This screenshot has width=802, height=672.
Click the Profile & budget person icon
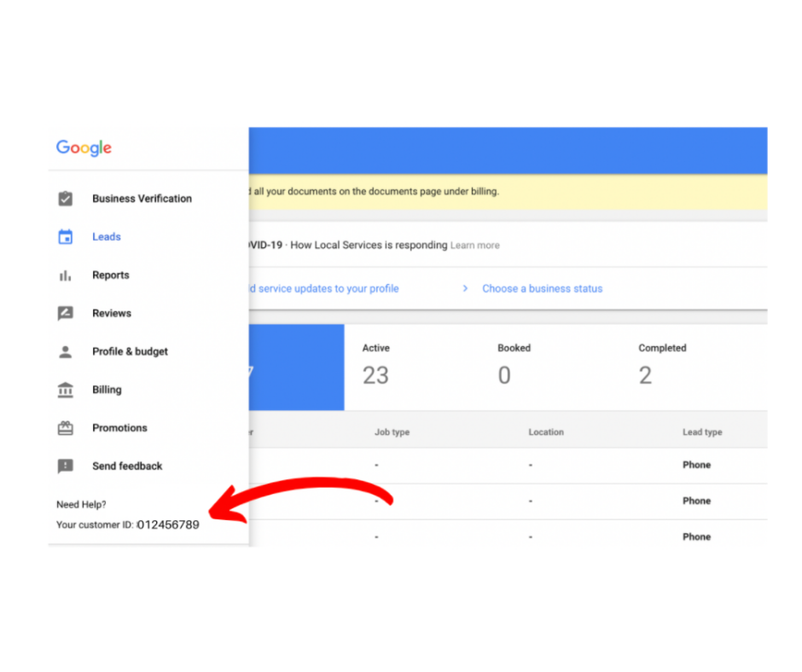(66, 351)
